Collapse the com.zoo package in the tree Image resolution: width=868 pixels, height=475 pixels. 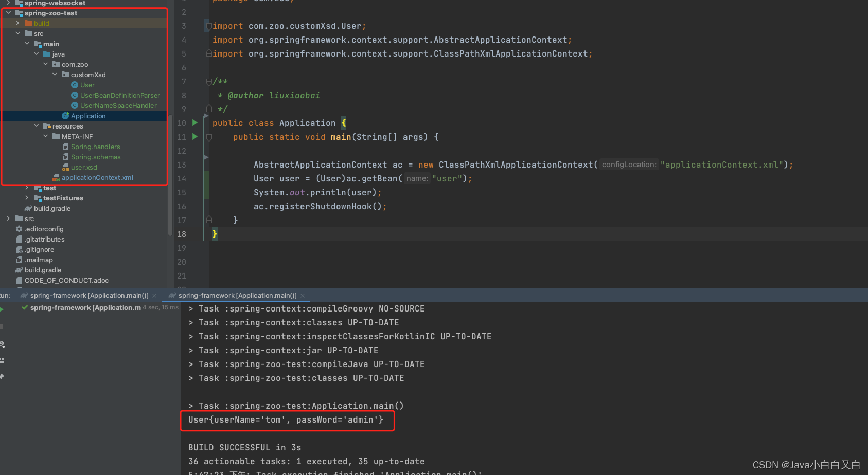coord(45,64)
